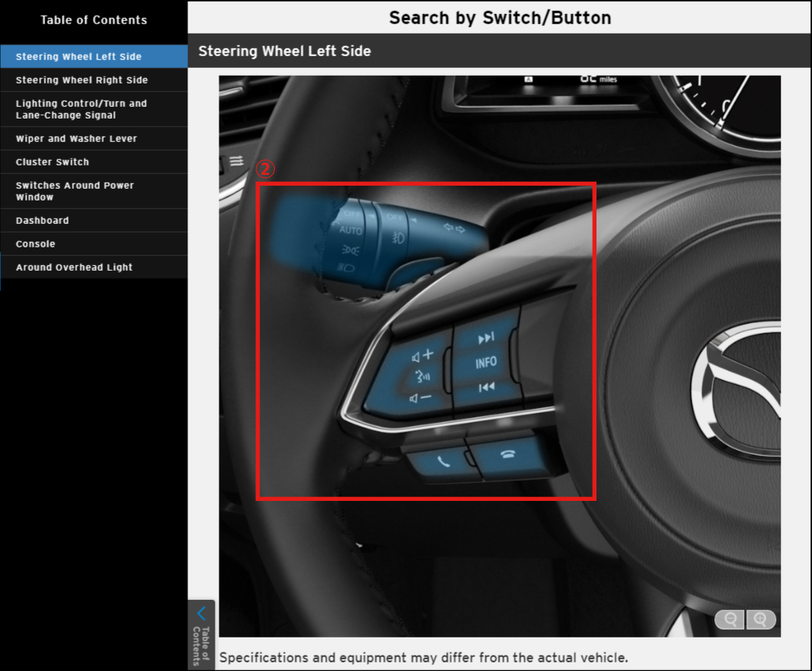Viewport: 812px width, 671px height.
Task: Click the previous track seek button
Action: [486, 387]
